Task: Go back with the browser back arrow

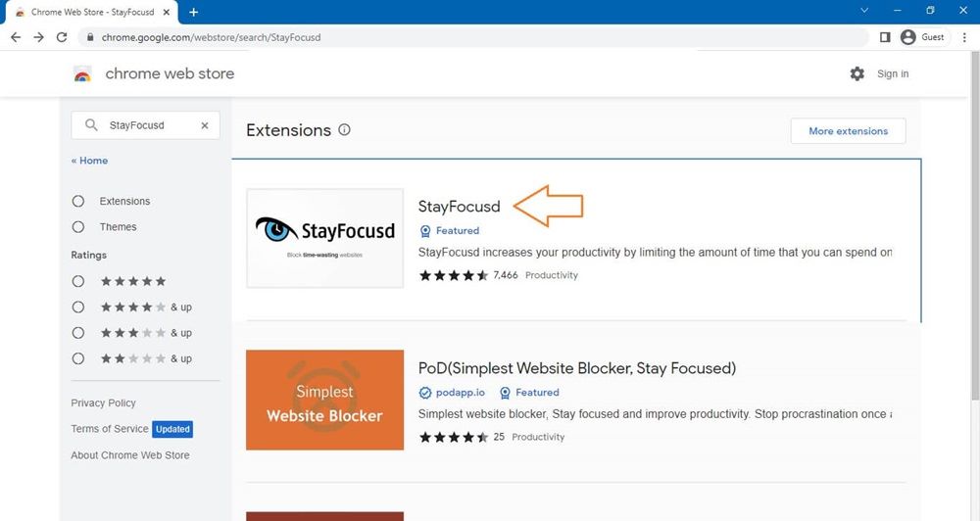Action: click(16, 37)
